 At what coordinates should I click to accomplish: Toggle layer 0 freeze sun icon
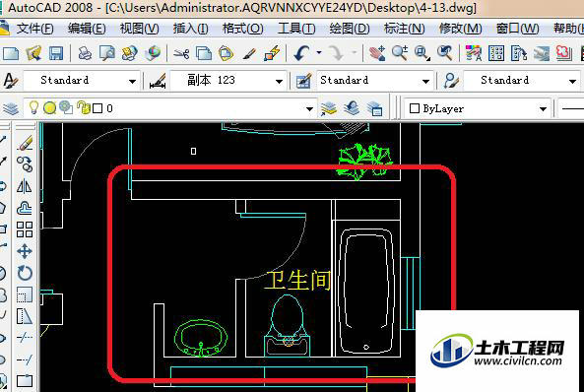click(x=49, y=108)
